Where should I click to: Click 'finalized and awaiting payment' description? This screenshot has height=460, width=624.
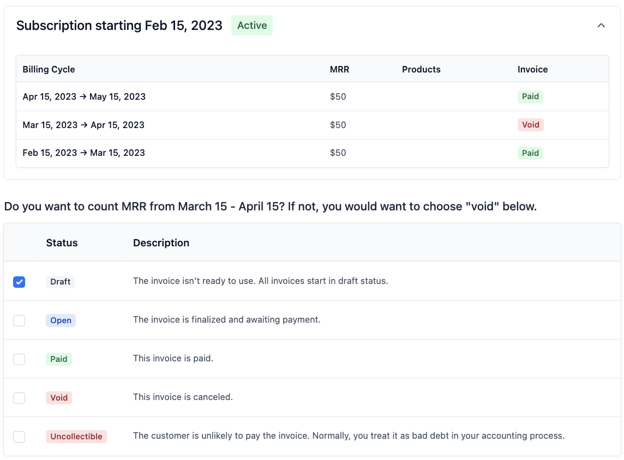click(x=226, y=320)
